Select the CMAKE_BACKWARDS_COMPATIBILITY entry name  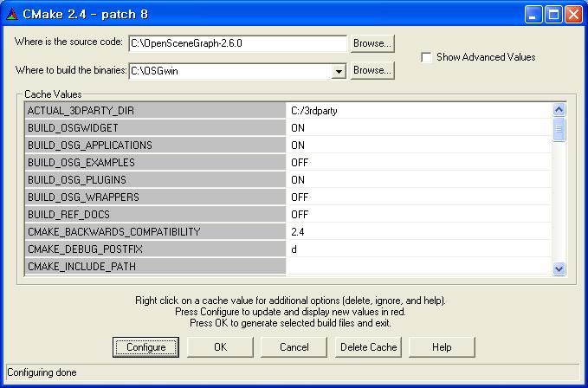point(155,232)
